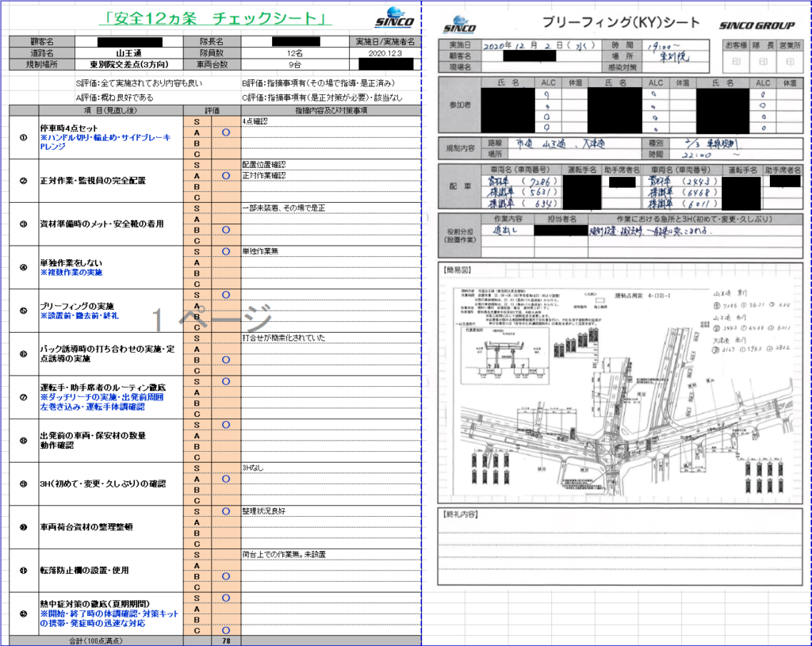This screenshot has height=646, width=812.
Task: Click the SINCO logo on the checksheet
Action: tap(395, 18)
